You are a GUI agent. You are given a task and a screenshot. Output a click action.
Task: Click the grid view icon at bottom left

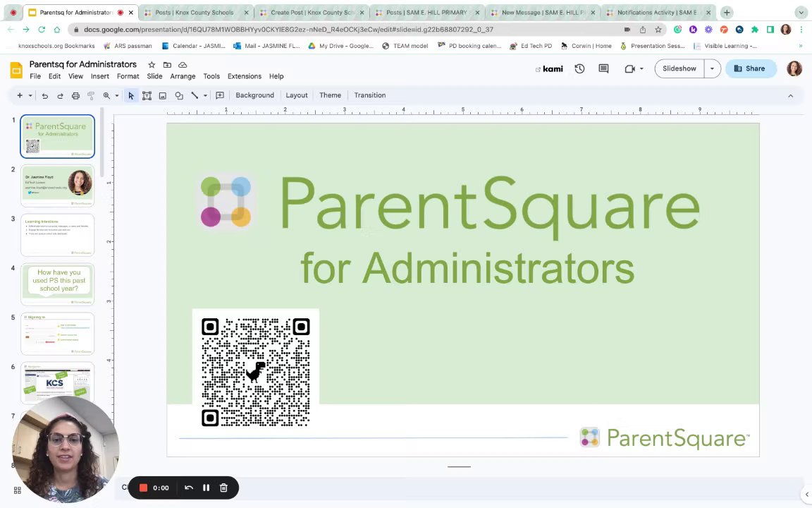tap(17, 490)
